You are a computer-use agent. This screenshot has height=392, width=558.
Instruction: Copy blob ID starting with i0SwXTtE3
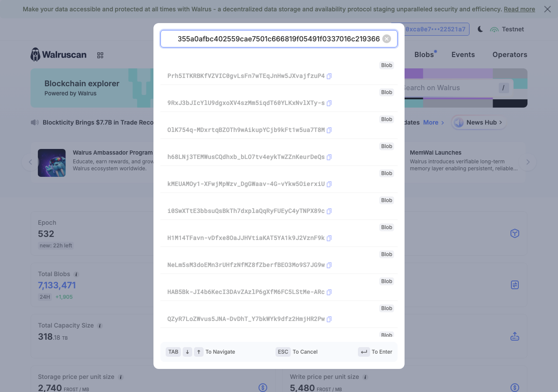pyautogui.click(x=329, y=211)
